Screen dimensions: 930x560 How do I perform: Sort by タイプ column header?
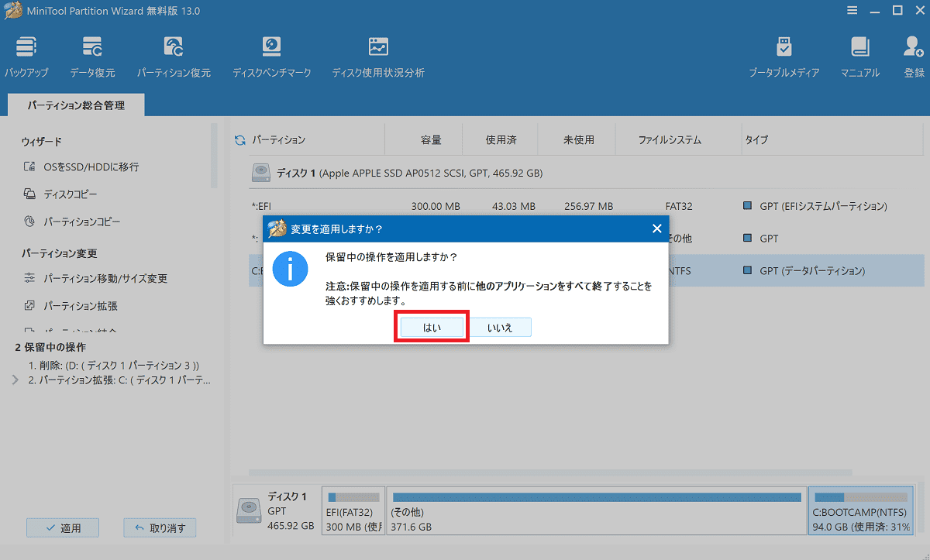point(756,140)
